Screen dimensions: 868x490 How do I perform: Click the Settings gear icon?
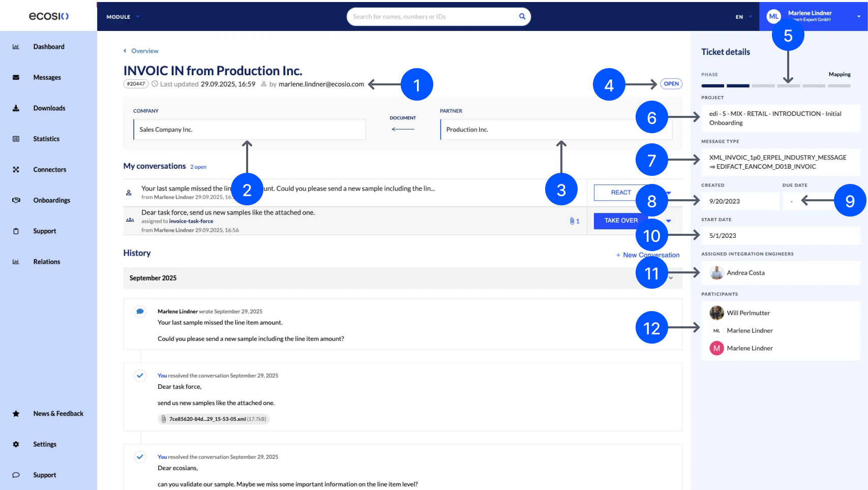[x=16, y=444]
